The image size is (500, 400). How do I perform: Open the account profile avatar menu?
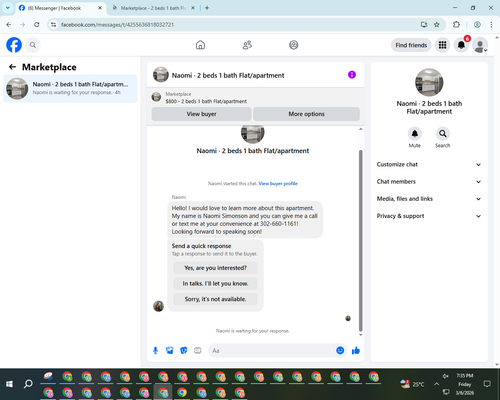point(480,45)
